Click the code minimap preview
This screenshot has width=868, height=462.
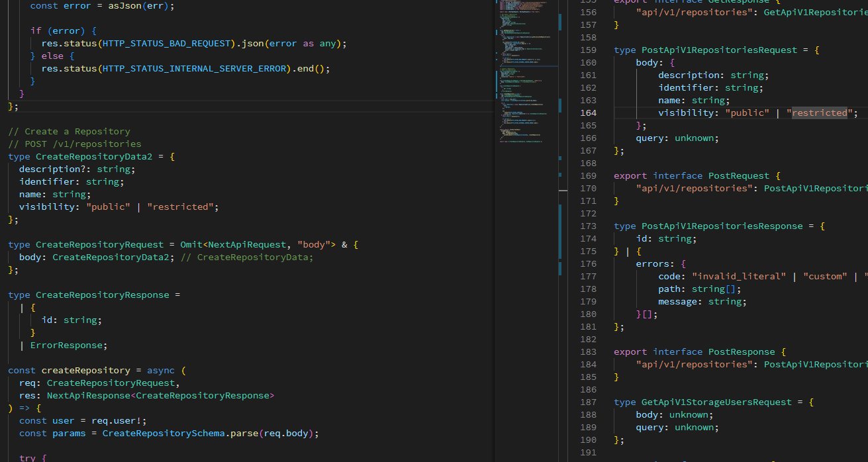click(526, 73)
